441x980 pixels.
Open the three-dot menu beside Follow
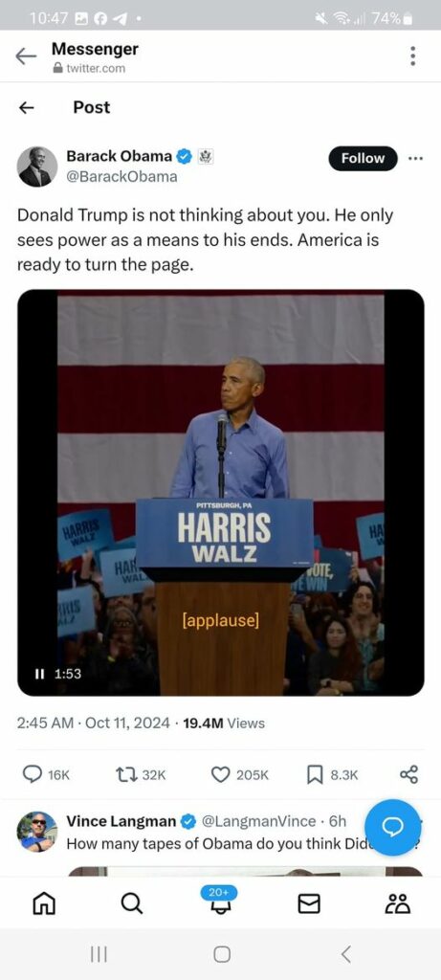pos(415,158)
